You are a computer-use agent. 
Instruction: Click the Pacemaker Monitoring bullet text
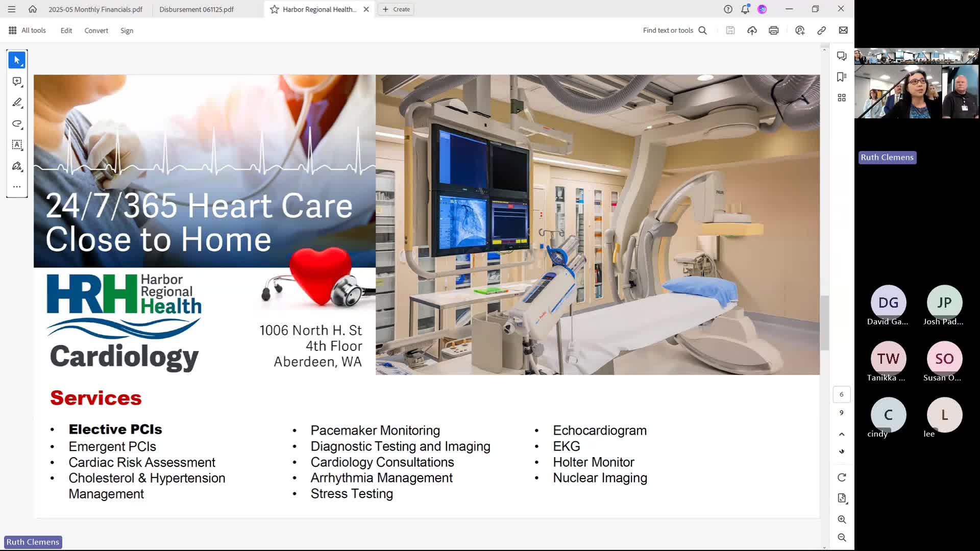pyautogui.click(x=375, y=431)
